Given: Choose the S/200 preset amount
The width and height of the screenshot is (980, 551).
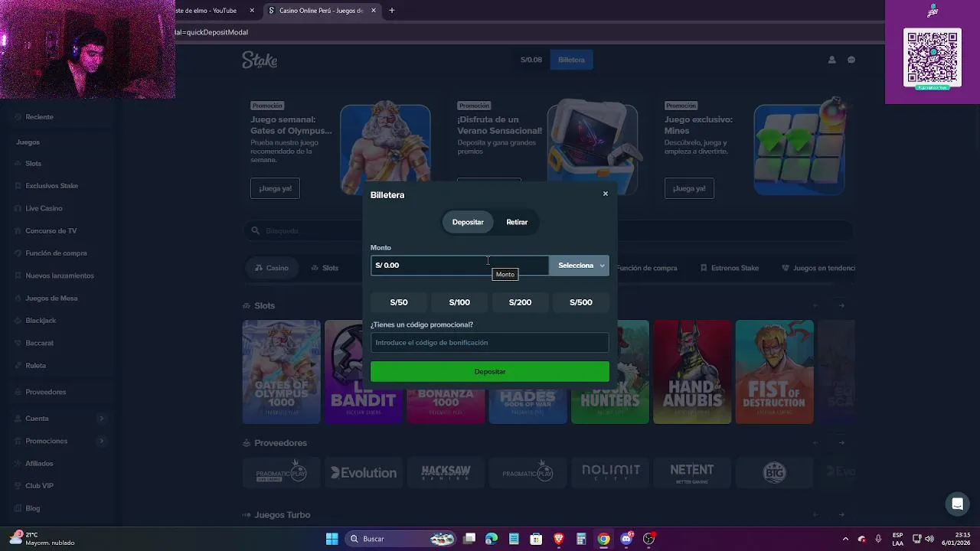Looking at the screenshot, I should tap(520, 302).
